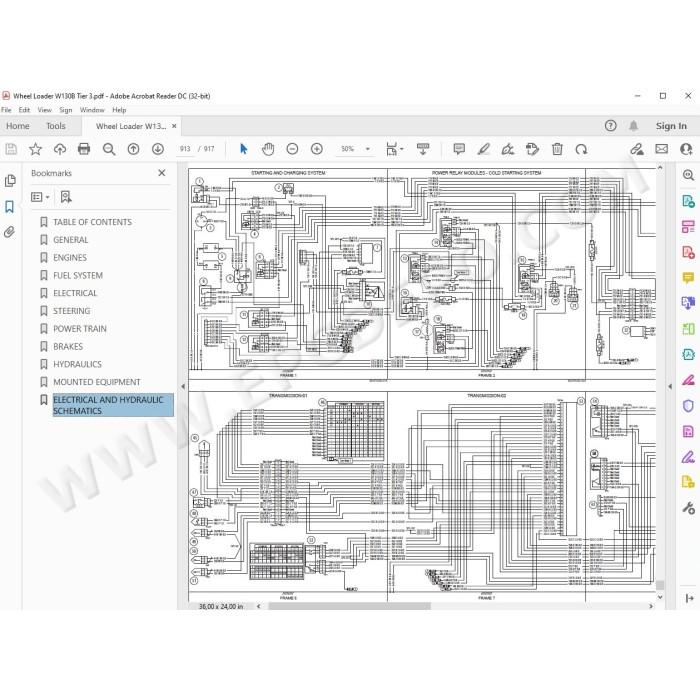Zoom out with the minus icon
The width and height of the screenshot is (700, 700).
pos(292,149)
